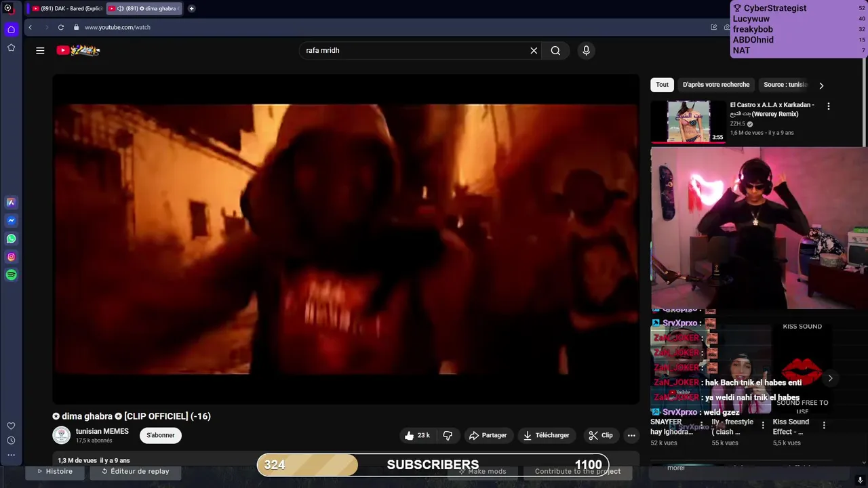Image resolution: width=868 pixels, height=488 pixels.
Task: Open the sidebar Bookmarks star icon
Action: click(11, 47)
